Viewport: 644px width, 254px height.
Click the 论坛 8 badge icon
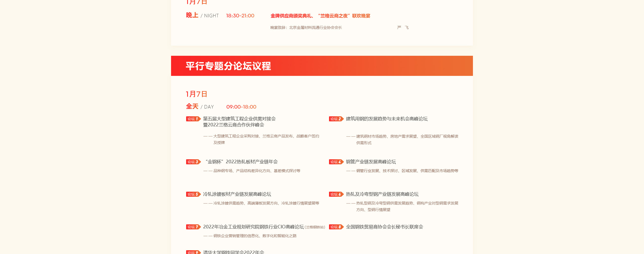(x=336, y=227)
